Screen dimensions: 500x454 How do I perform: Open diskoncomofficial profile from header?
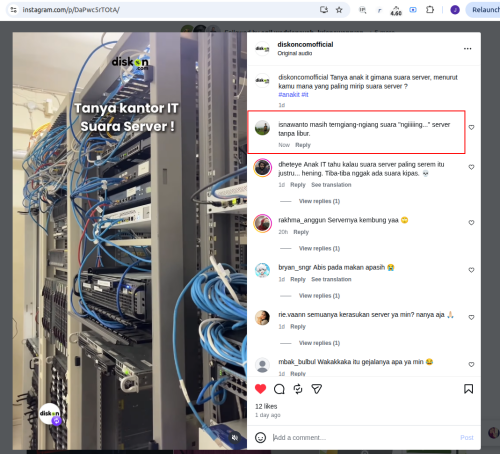(305, 44)
